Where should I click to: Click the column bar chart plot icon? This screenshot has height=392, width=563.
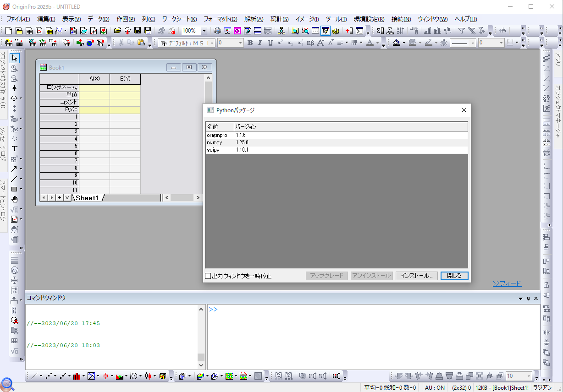coord(77,376)
